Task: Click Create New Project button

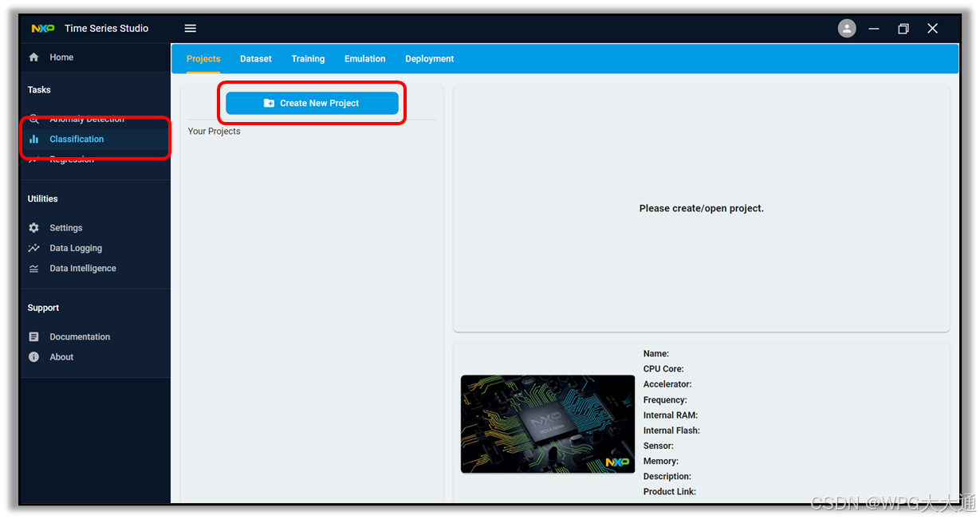Action: (312, 103)
